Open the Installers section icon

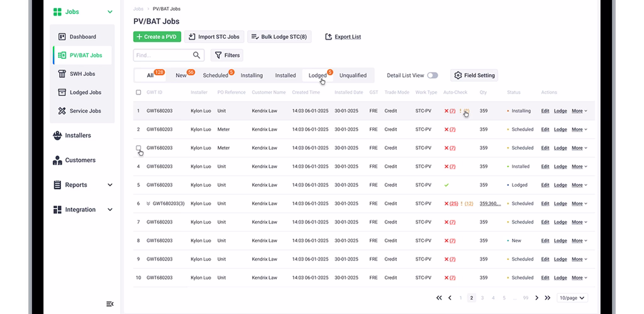(x=57, y=135)
